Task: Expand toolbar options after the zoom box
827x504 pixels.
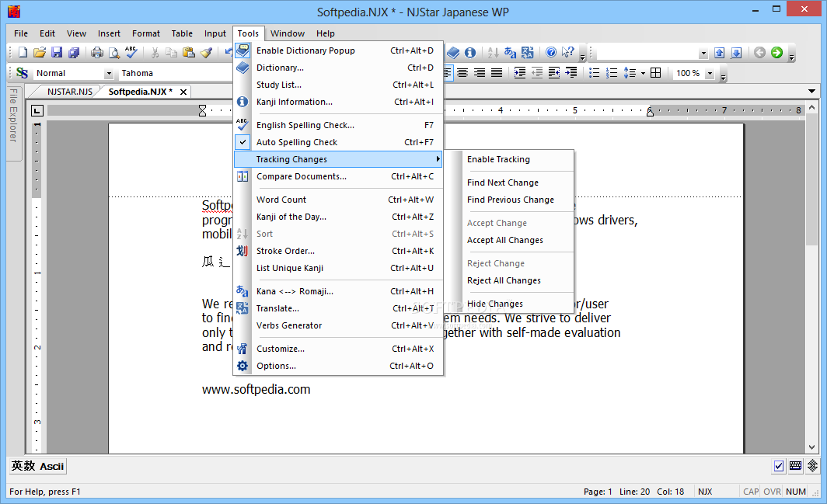Action: (x=723, y=75)
